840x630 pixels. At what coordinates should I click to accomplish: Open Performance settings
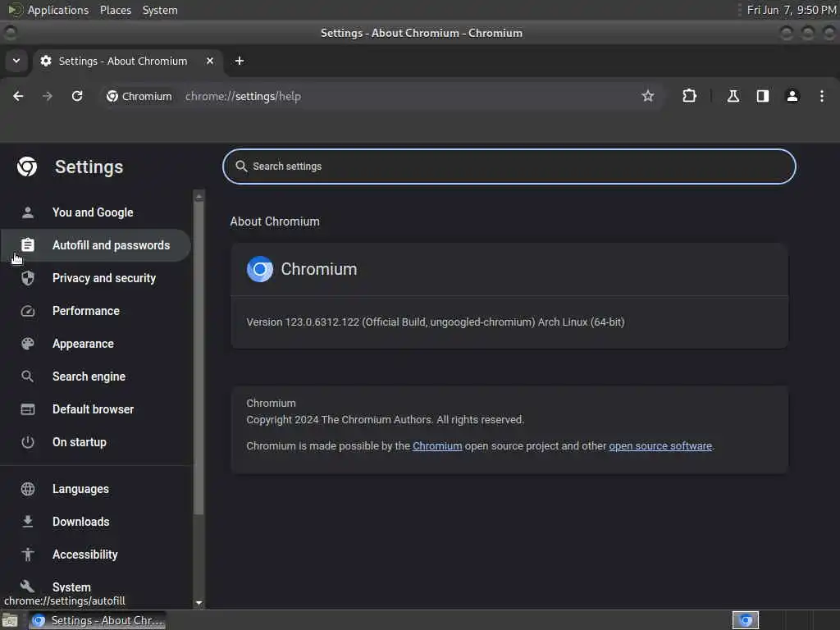tap(95, 311)
